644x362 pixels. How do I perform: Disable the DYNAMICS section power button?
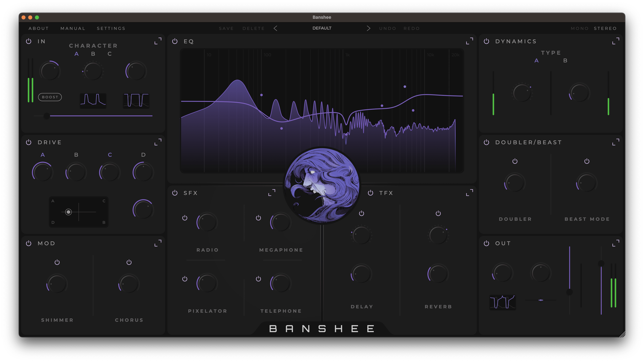point(486,41)
